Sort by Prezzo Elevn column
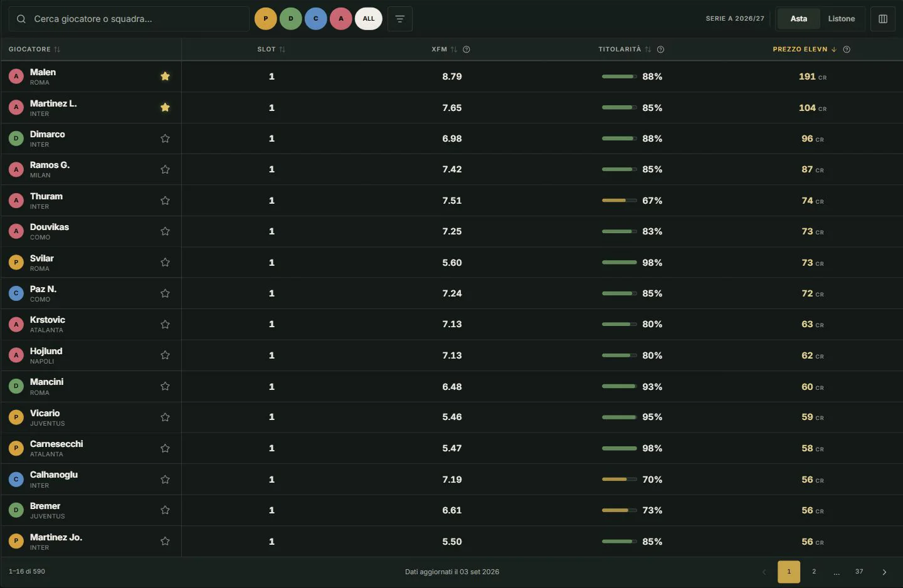This screenshot has height=588, width=903. coord(805,50)
